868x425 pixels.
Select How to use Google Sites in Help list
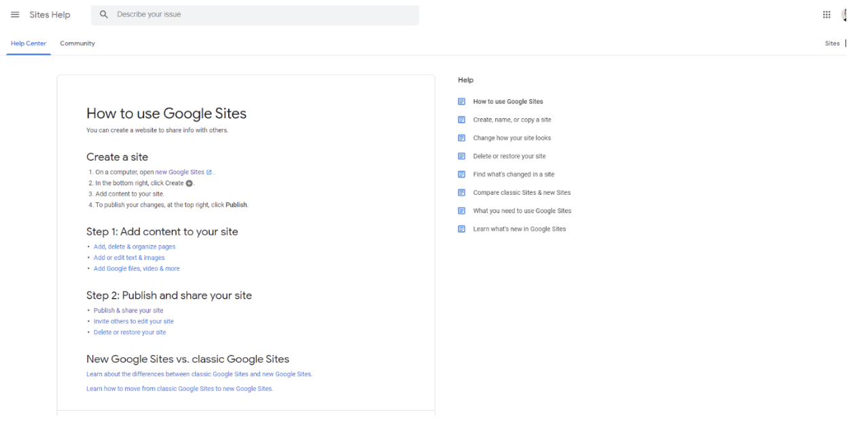click(x=508, y=102)
